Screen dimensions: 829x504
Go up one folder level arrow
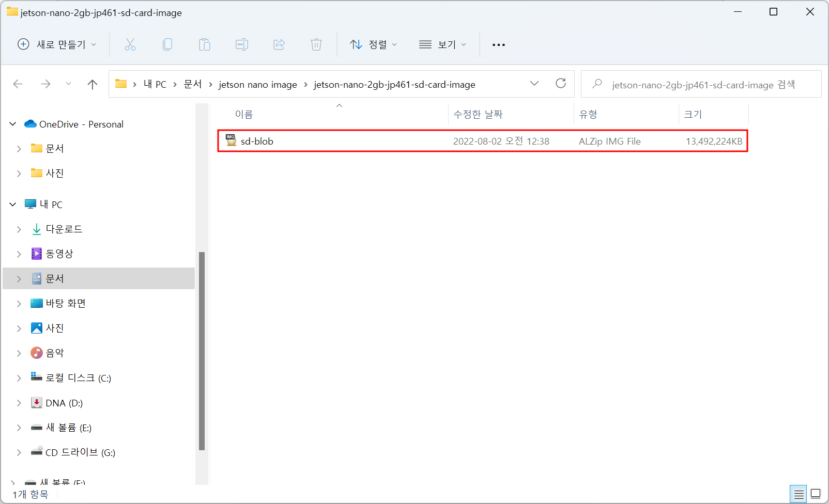(x=93, y=84)
